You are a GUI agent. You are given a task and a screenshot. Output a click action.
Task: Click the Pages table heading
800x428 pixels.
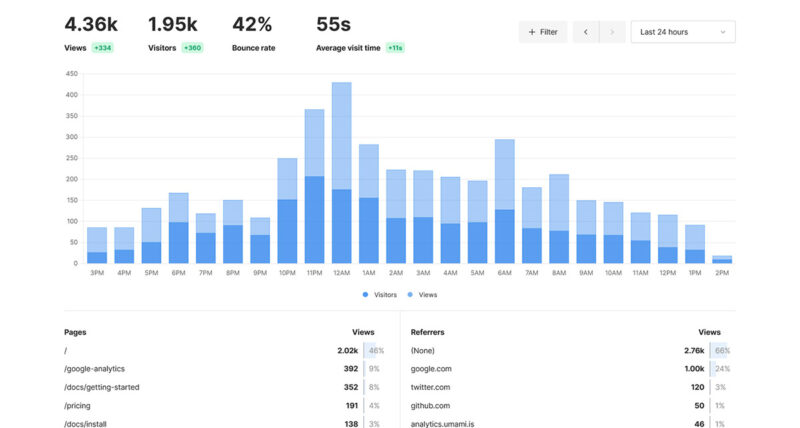(x=75, y=332)
